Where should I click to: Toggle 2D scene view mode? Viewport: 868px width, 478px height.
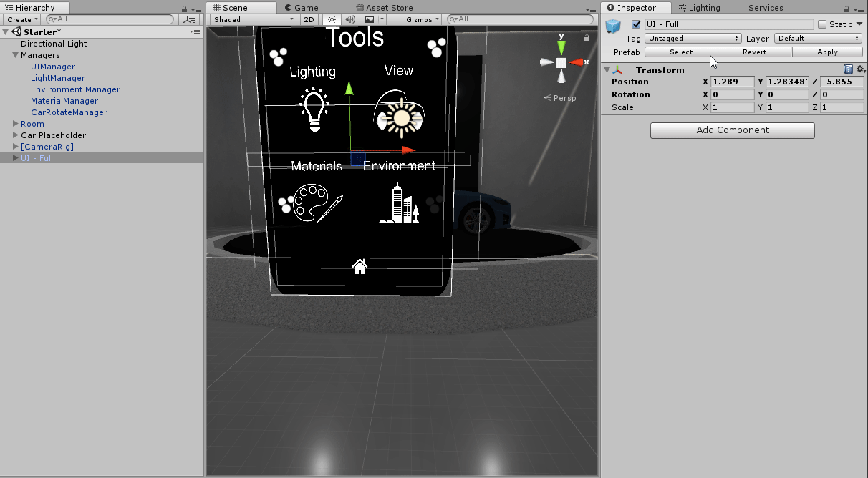pos(309,19)
